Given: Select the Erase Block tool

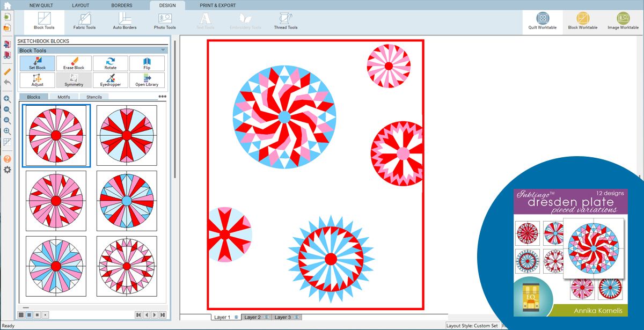Looking at the screenshot, I should click(x=74, y=63).
